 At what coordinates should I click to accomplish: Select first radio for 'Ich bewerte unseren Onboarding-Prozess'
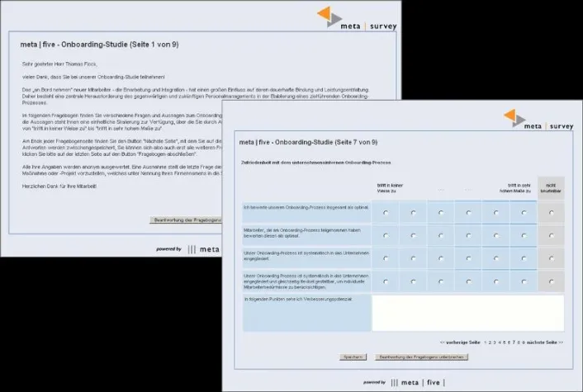[x=385, y=213]
